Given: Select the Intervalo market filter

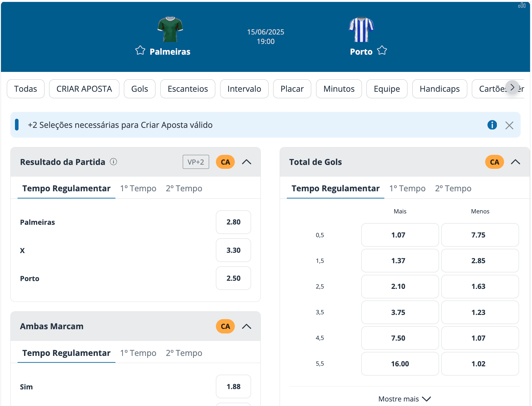Looking at the screenshot, I should point(244,89).
